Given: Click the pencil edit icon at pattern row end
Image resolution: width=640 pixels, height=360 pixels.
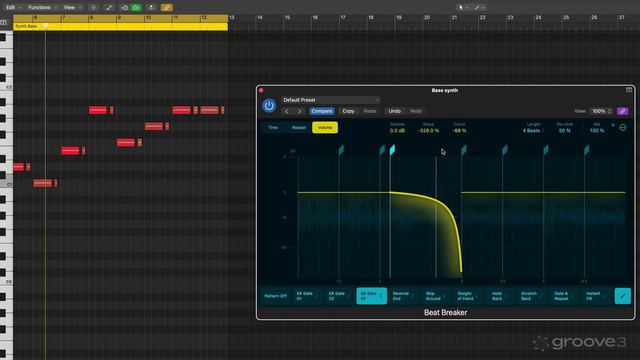Looking at the screenshot, I should coord(622,296).
